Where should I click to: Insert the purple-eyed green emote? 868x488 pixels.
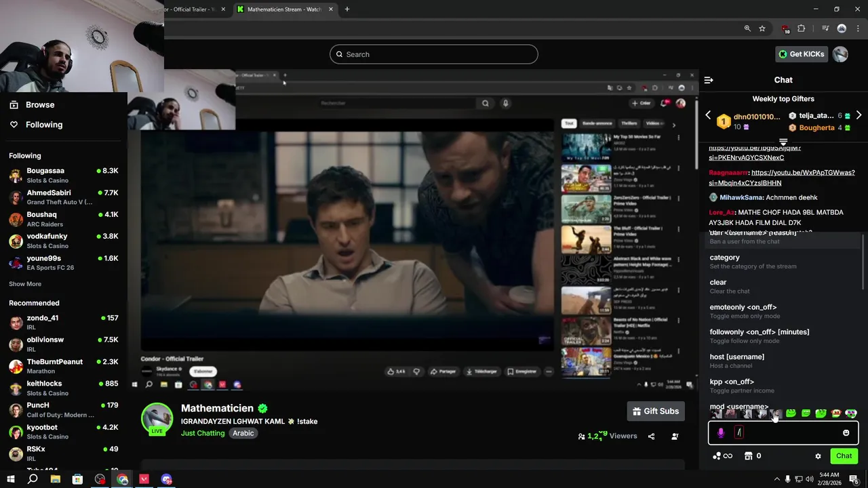(x=851, y=413)
